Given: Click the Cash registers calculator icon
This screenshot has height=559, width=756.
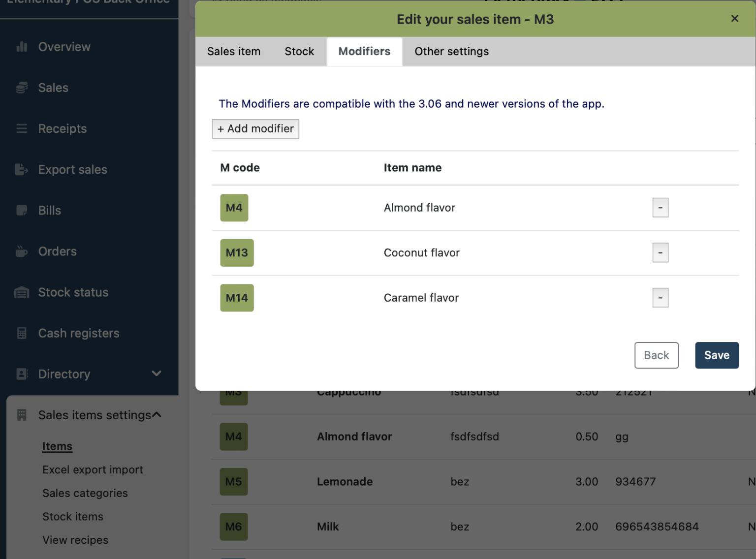Looking at the screenshot, I should (22, 333).
